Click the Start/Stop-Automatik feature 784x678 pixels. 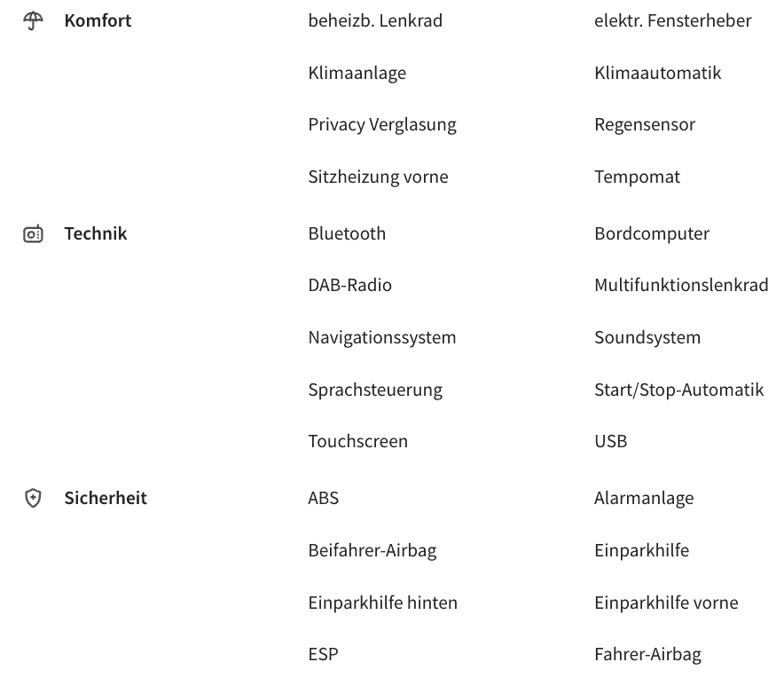click(678, 390)
